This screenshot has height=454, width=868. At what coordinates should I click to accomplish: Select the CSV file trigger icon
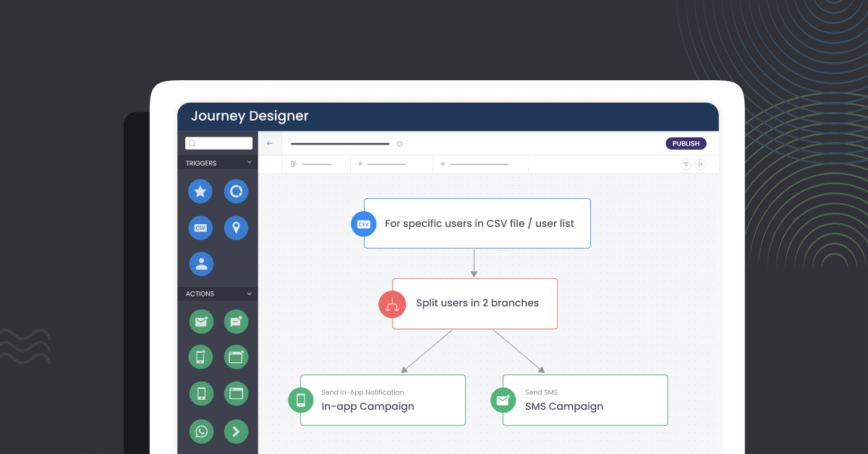(200, 228)
